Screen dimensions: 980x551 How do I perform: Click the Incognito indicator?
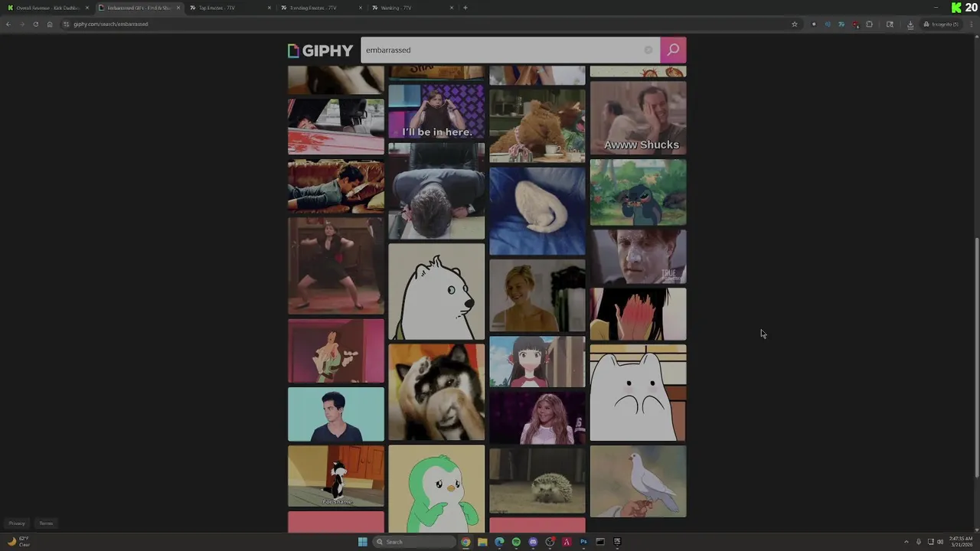(x=941, y=24)
